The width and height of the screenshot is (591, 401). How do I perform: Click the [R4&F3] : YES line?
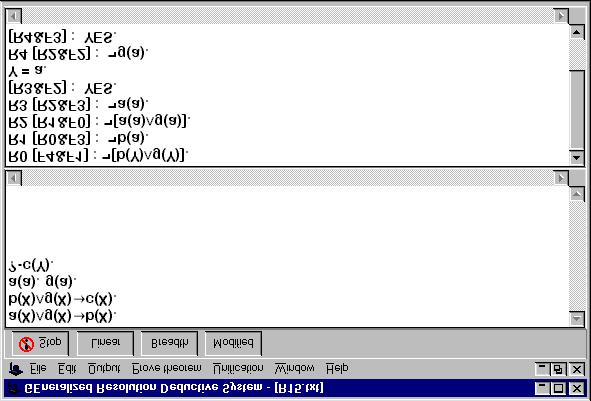click(62, 37)
